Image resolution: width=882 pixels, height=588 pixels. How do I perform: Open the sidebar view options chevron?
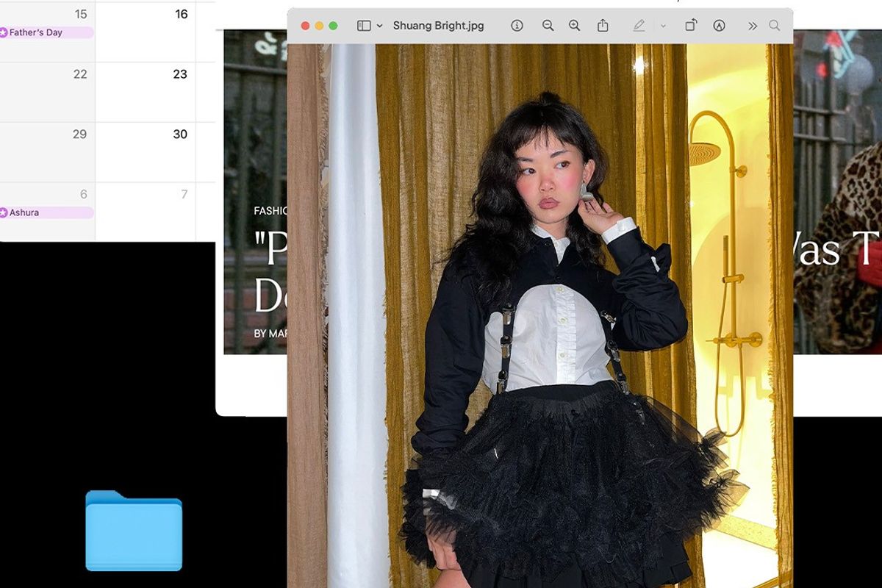379,26
